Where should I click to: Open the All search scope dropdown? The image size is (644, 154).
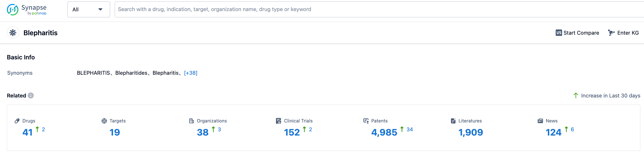tap(85, 9)
